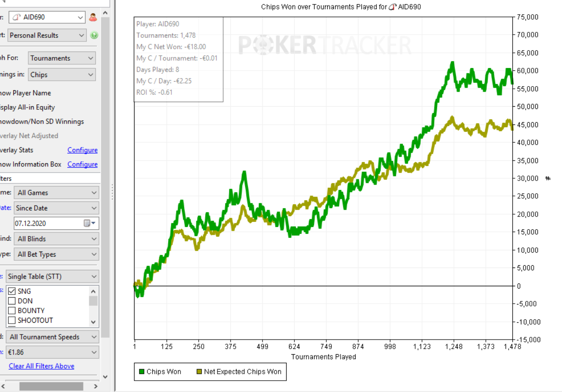Click the player avatar icon beside AID690

coord(93,17)
